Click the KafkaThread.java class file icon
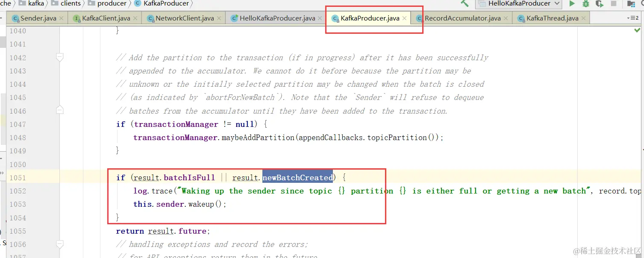Image resolution: width=644 pixels, height=258 pixels. point(521,18)
